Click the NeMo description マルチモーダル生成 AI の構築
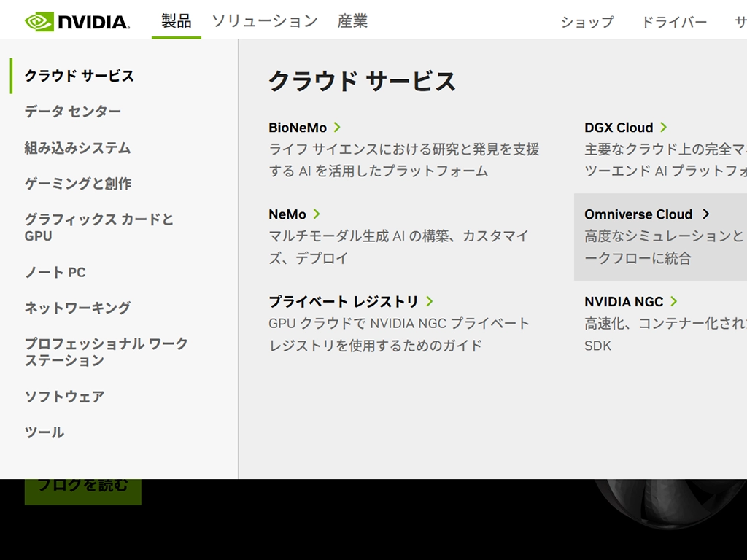The width and height of the screenshot is (747, 560). tap(399, 247)
